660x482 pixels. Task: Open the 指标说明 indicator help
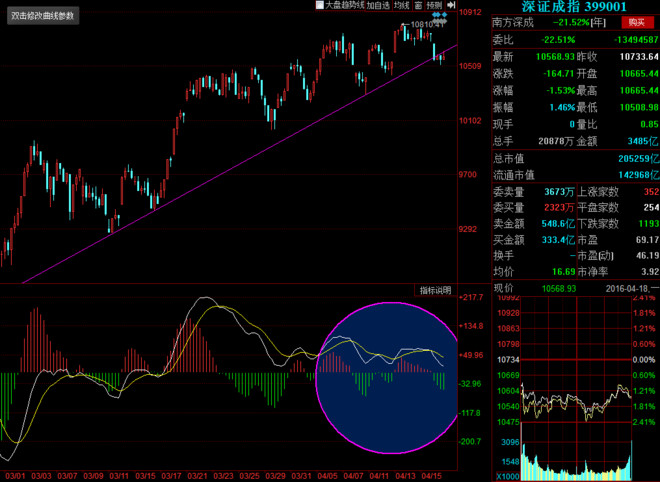pos(436,290)
